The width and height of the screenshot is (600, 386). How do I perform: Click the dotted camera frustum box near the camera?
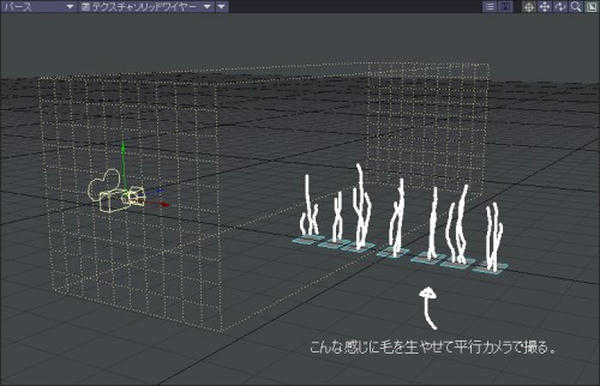(x=132, y=203)
